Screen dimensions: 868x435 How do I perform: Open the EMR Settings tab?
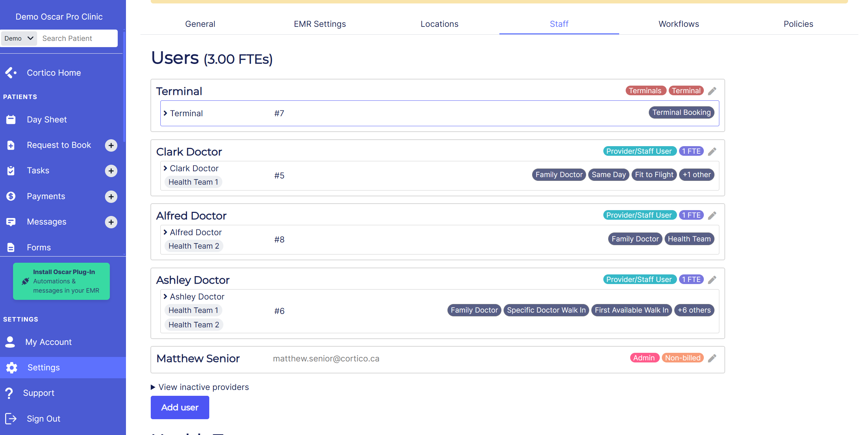pos(319,24)
